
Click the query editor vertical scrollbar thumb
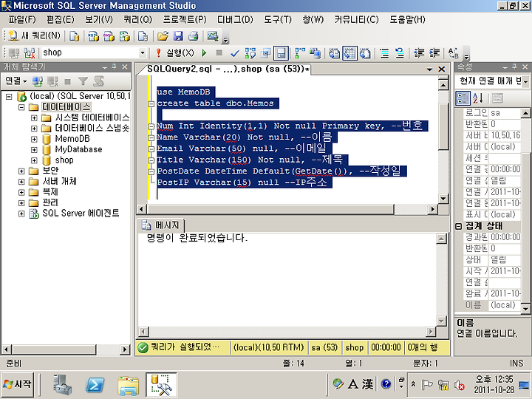click(443, 126)
